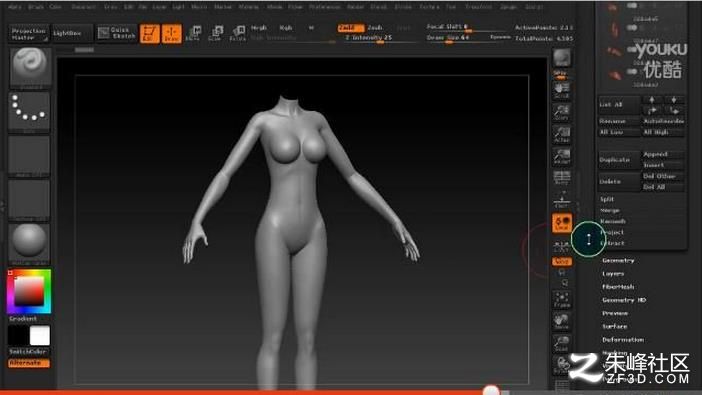Click List All subtools button
Screen dimensions: 702x395
619,104
